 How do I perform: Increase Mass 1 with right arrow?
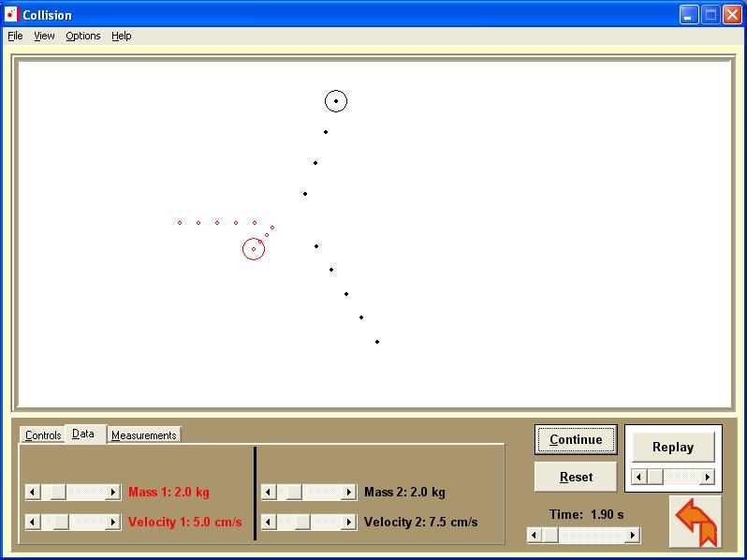[113, 492]
